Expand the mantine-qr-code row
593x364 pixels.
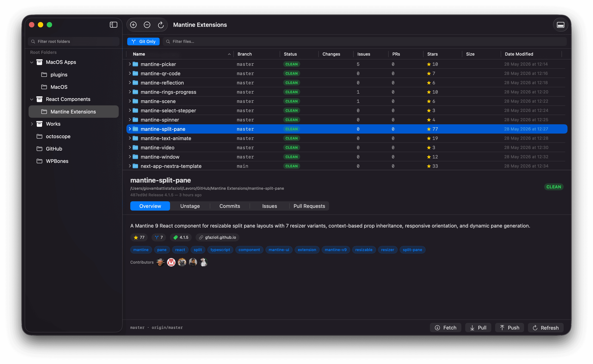pos(130,73)
